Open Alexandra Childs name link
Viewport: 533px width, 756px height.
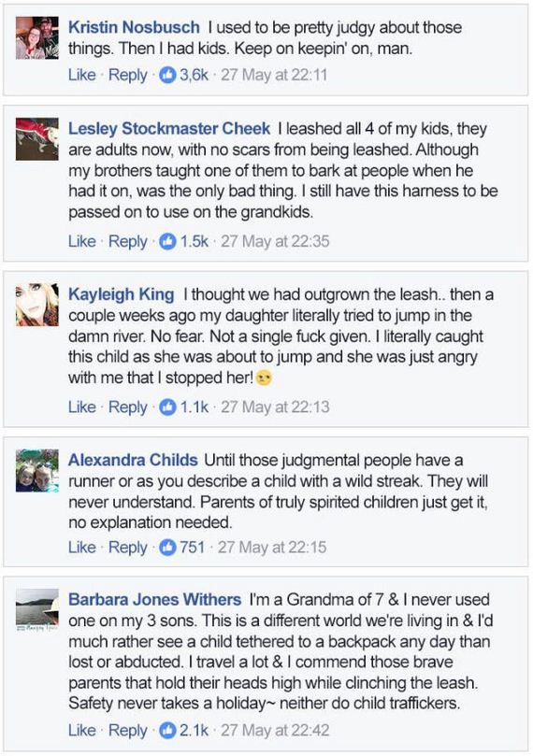point(133,460)
